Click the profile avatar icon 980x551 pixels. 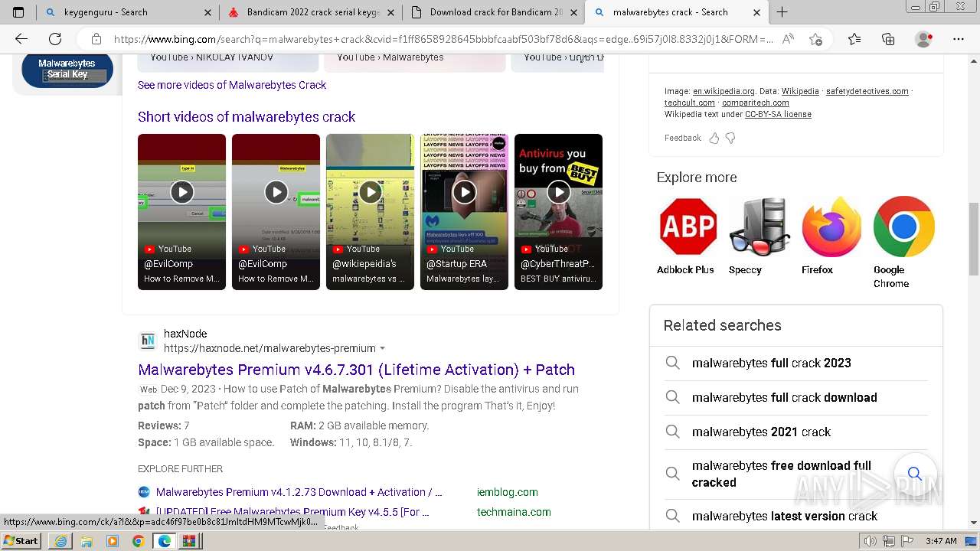[924, 39]
